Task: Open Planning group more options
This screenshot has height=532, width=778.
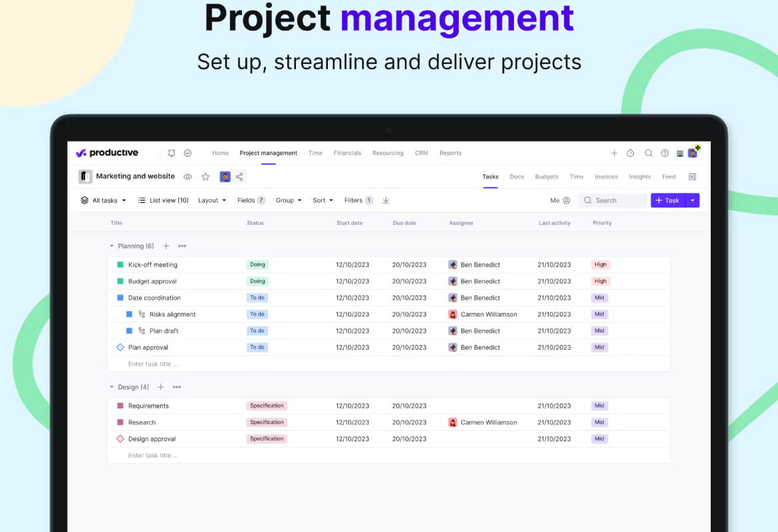Action: (182, 245)
